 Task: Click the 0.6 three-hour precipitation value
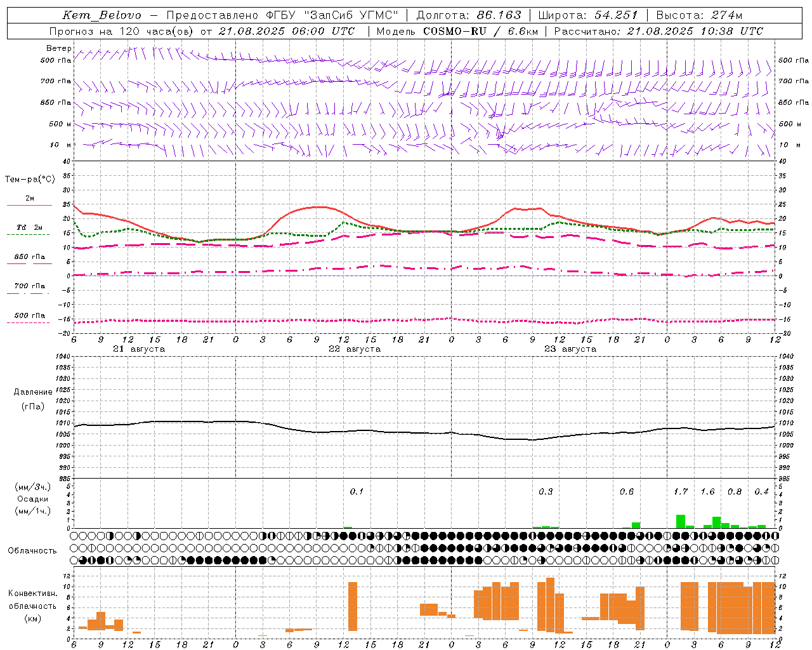[627, 491]
